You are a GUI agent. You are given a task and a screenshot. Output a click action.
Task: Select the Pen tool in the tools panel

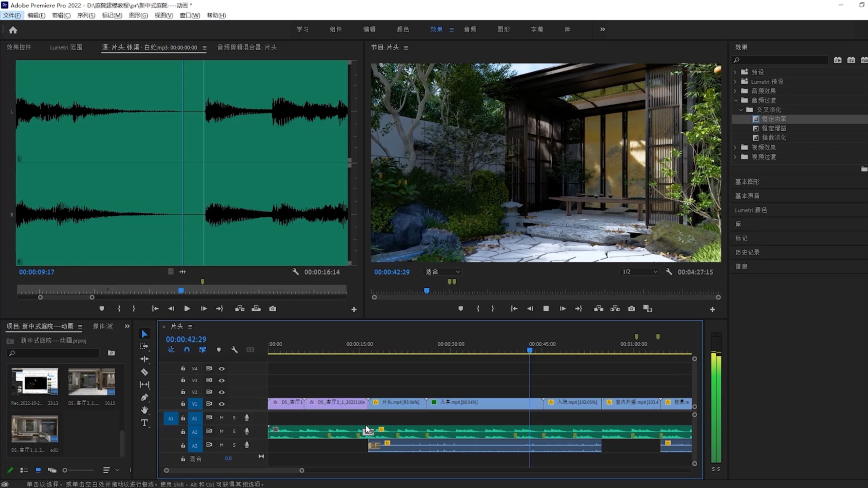(x=144, y=397)
